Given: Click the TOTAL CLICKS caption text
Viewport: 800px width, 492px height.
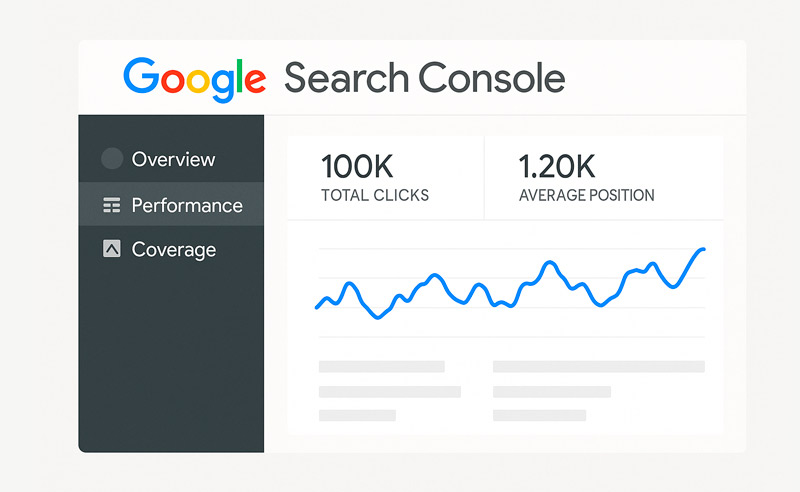Looking at the screenshot, I should tap(374, 195).
